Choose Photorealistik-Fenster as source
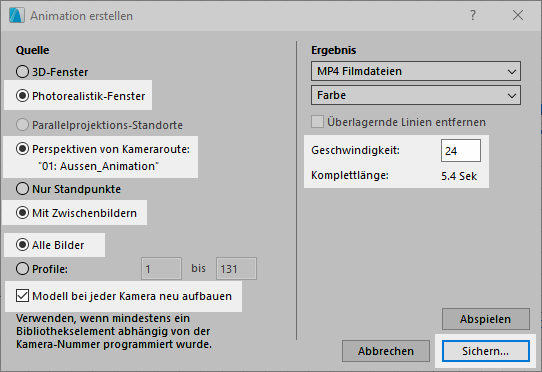The image size is (542, 372). pyautogui.click(x=22, y=96)
